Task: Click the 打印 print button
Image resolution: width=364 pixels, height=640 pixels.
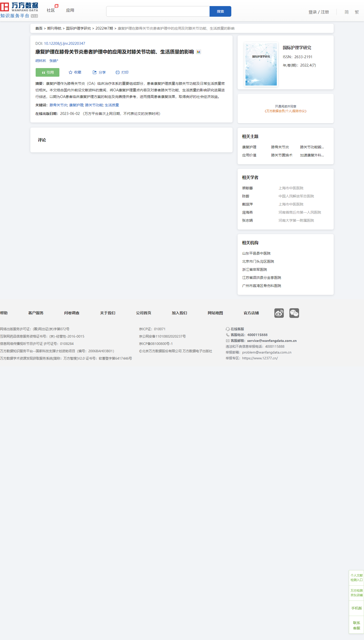Action: 122,72
